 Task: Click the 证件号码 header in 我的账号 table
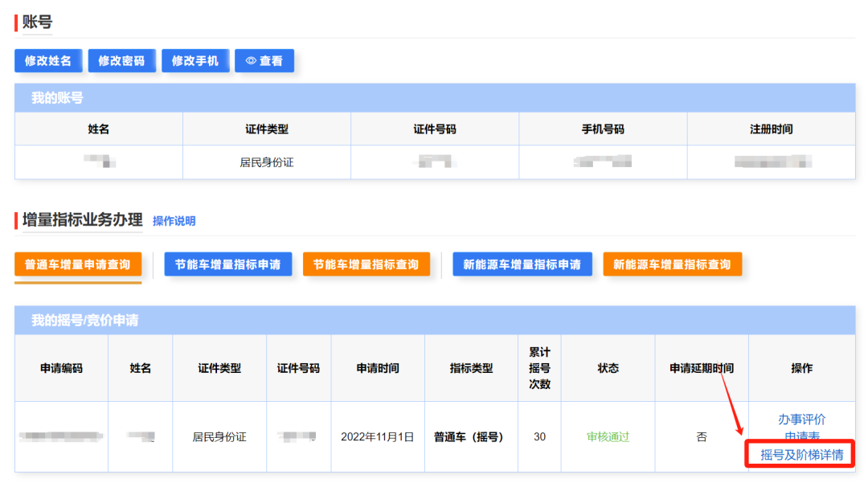point(435,129)
